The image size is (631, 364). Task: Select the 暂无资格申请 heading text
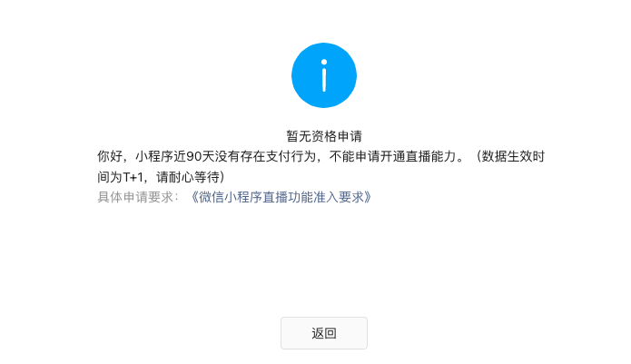pyautogui.click(x=324, y=136)
